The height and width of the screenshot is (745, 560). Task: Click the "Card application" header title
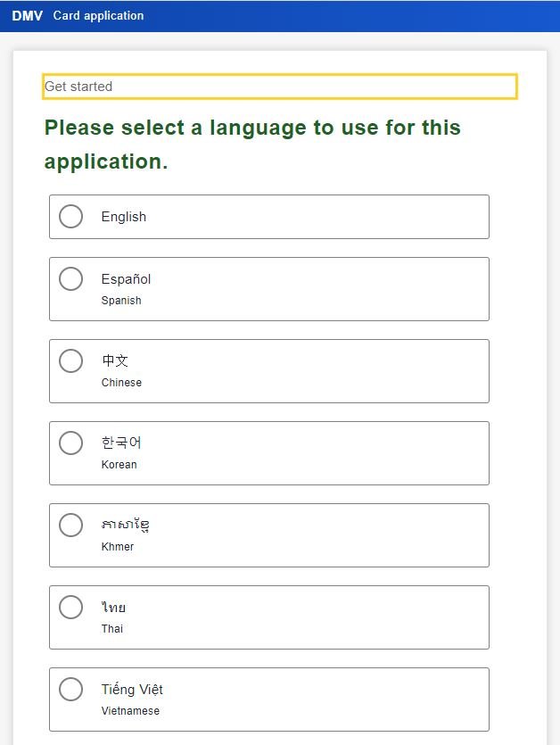click(x=98, y=16)
